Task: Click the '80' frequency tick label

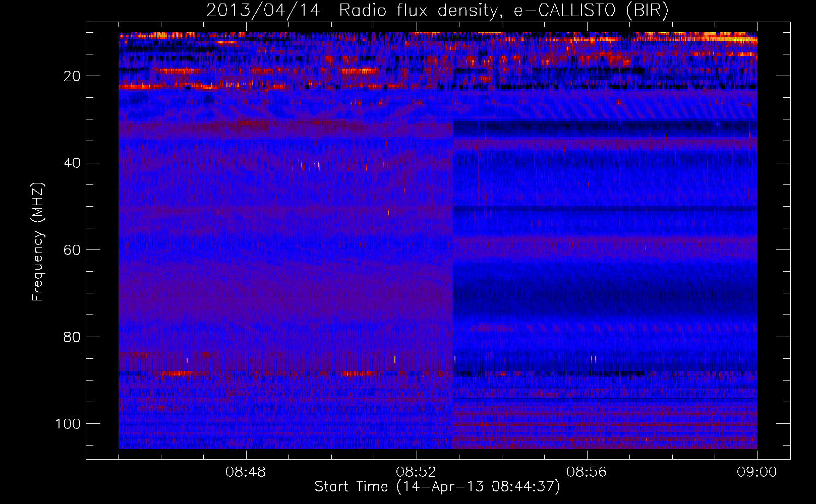Action: click(73, 337)
